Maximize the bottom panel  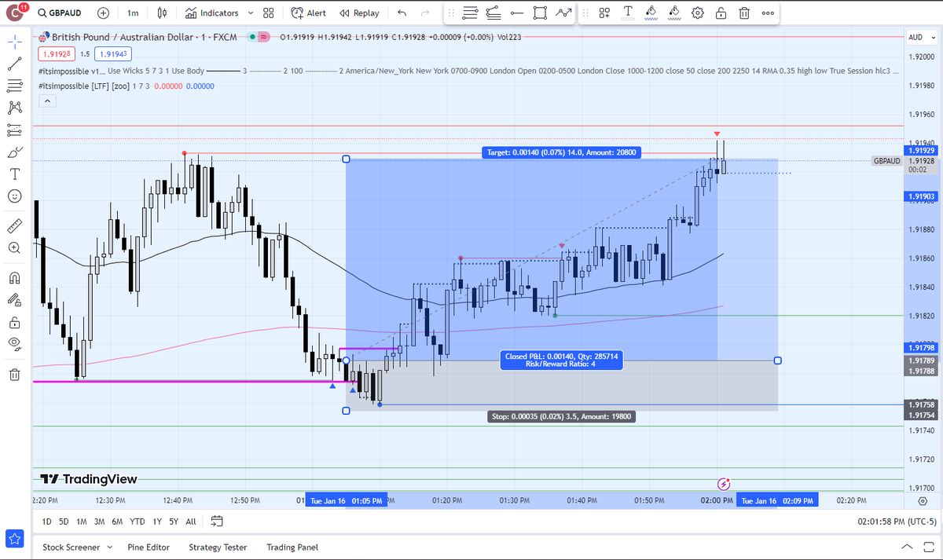pos(928,547)
